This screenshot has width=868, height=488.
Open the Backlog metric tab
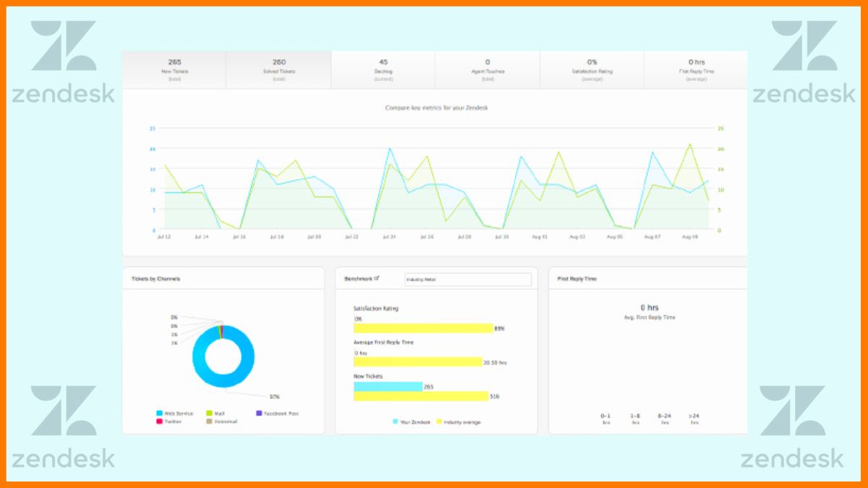[x=383, y=70]
